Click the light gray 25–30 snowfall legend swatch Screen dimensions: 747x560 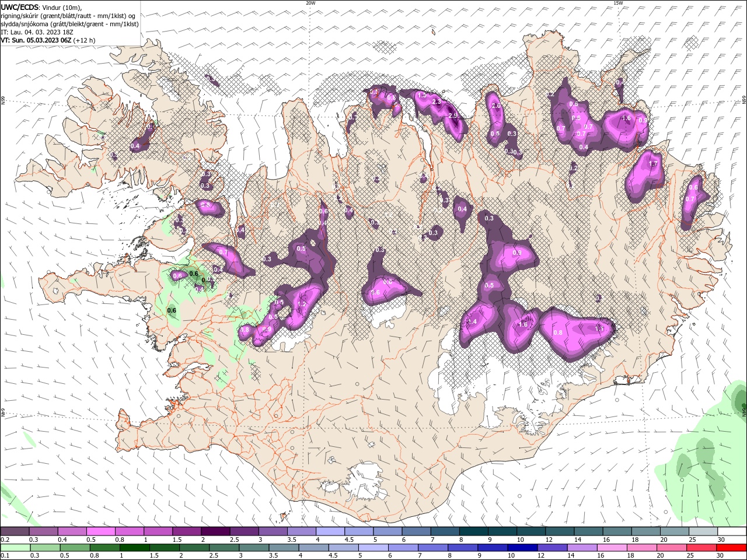pos(703,531)
